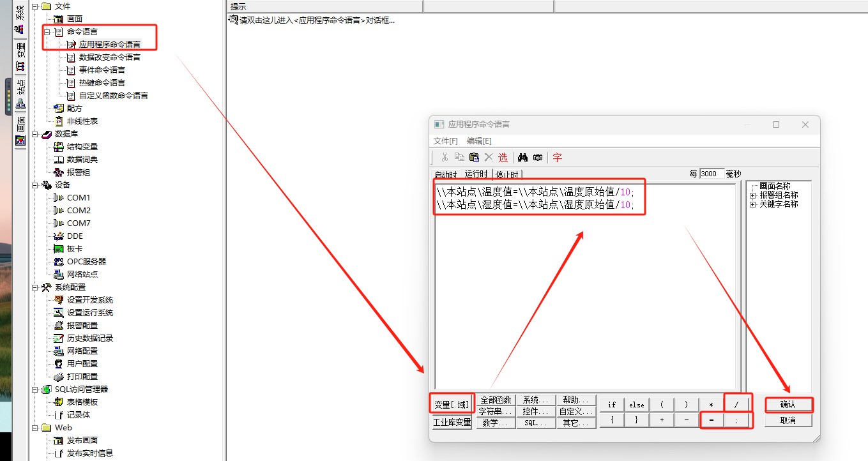
Task: Click the cut (scissors) toolbar icon
Action: pyautogui.click(x=445, y=157)
